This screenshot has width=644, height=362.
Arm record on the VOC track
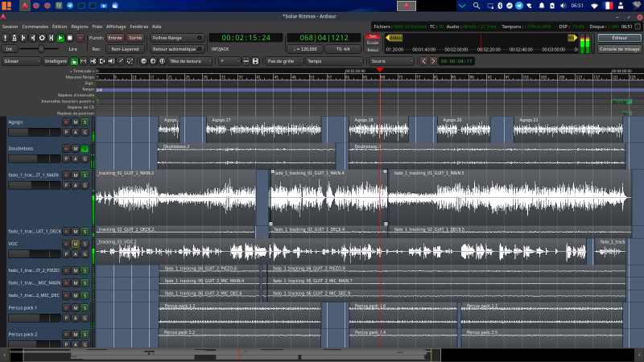(x=67, y=243)
